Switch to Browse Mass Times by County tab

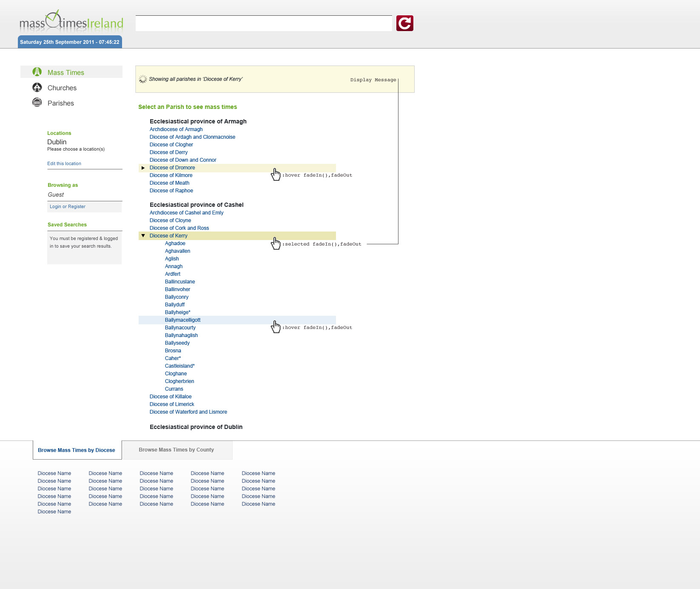tap(176, 450)
